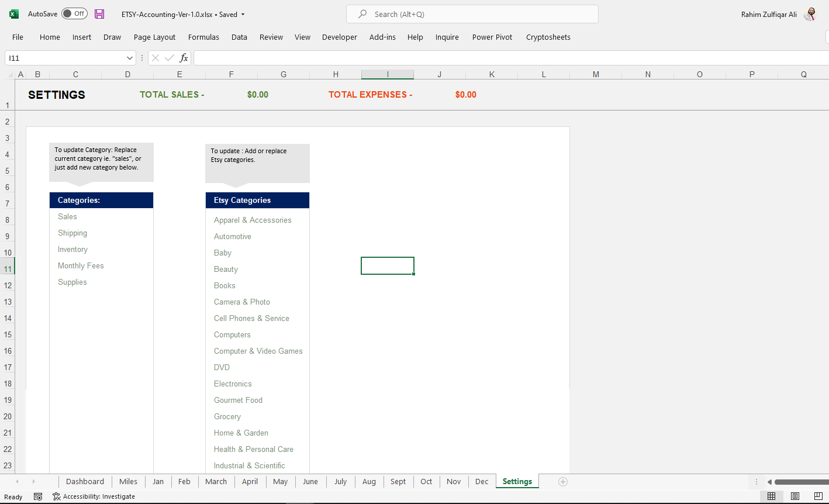The height and width of the screenshot is (504, 829).
Task: Click inside the formula bar
Action: click(511, 58)
